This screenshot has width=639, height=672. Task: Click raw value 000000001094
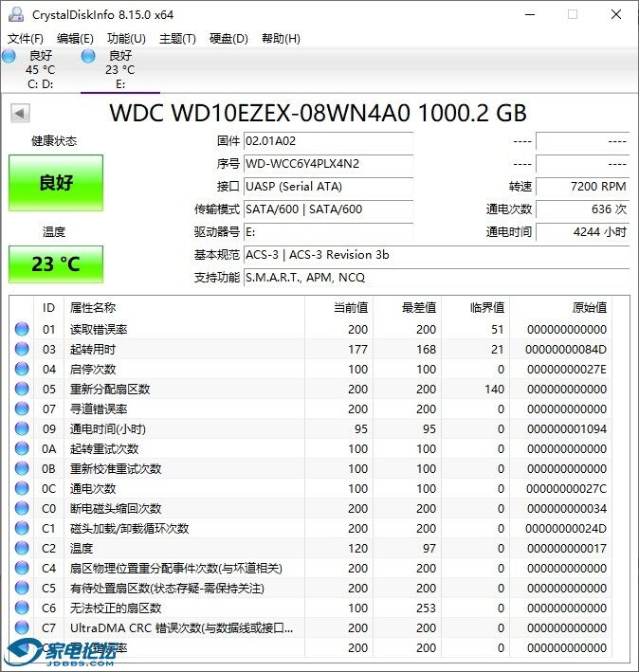pyautogui.click(x=567, y=429)
